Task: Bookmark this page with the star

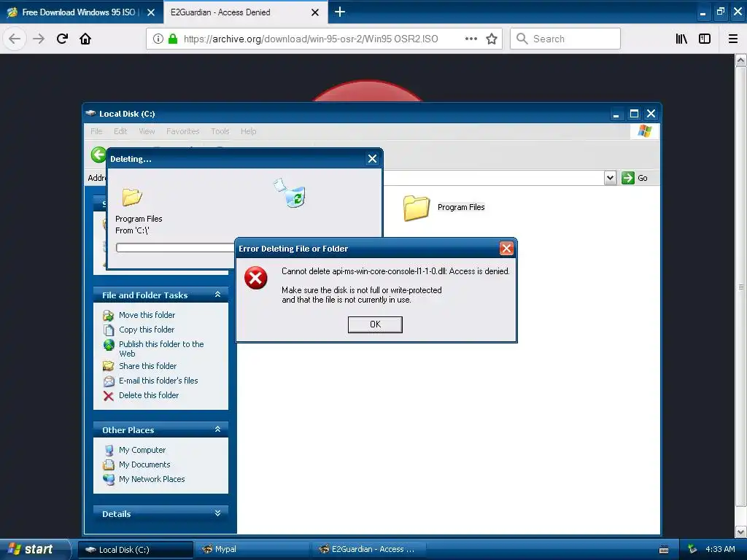Action: click(x=492, y=39)
